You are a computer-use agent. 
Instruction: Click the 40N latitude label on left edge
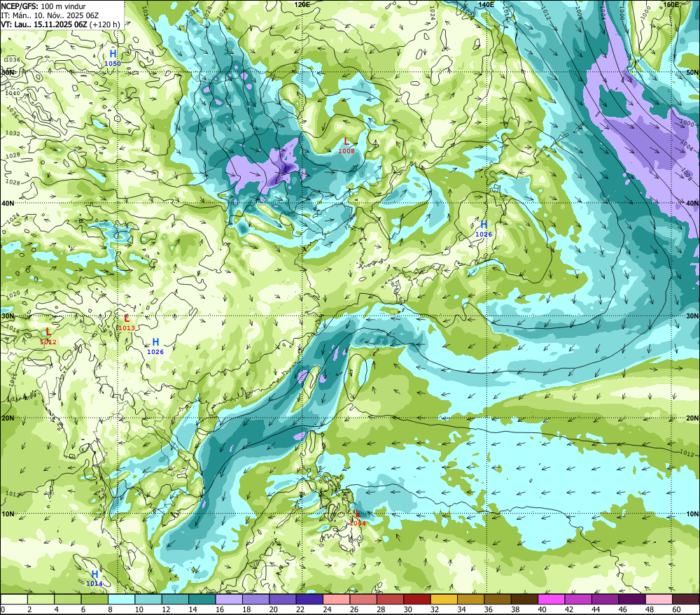point(8,203)
